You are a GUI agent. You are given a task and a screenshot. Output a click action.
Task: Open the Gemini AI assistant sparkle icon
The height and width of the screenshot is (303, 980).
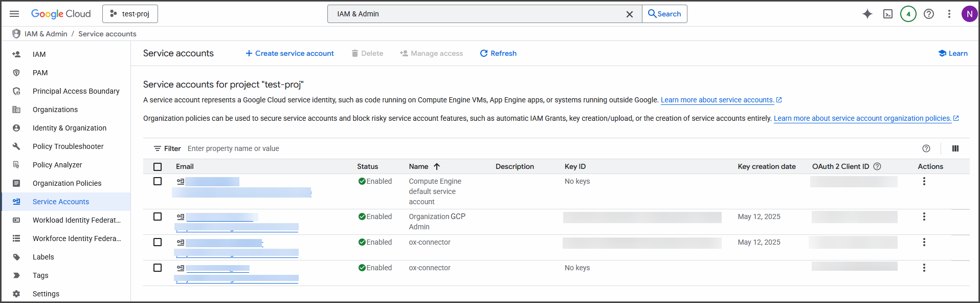(x=867, y=14)
